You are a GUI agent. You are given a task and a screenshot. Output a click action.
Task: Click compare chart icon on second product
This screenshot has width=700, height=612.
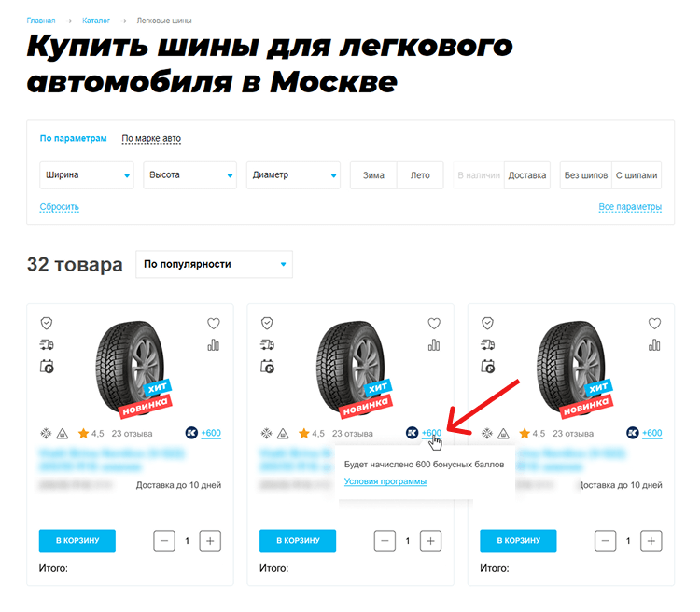click(434, 345)
